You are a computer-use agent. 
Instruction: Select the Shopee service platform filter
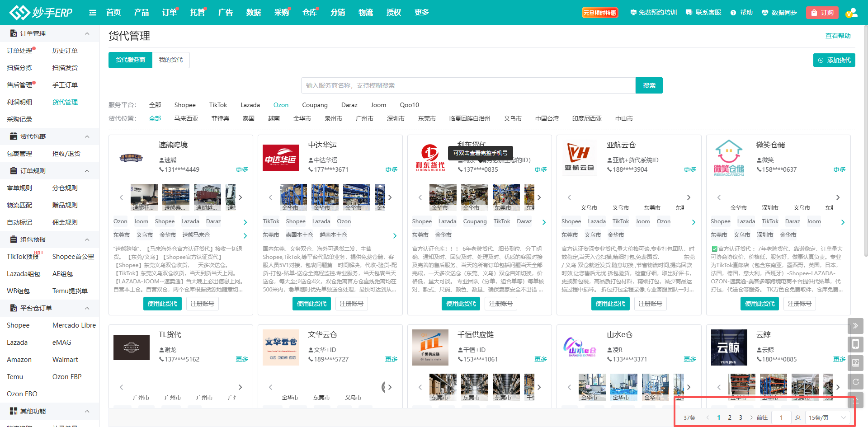(x=185, y=105)
